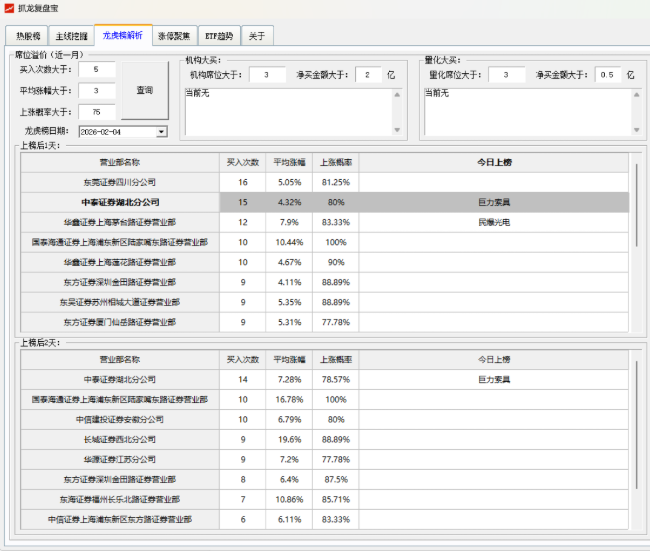Viewport: 650px width, 551px height.
Task: Select row 长城证券西北分公司
Action: 120,439
